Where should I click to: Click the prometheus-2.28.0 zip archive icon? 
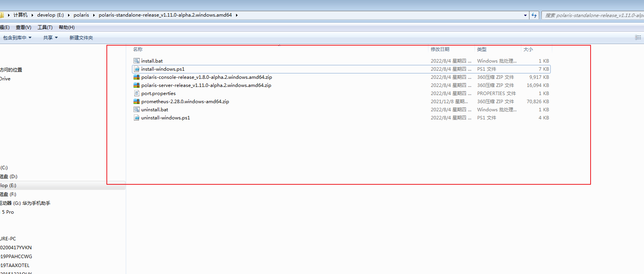tap(136, 102)
